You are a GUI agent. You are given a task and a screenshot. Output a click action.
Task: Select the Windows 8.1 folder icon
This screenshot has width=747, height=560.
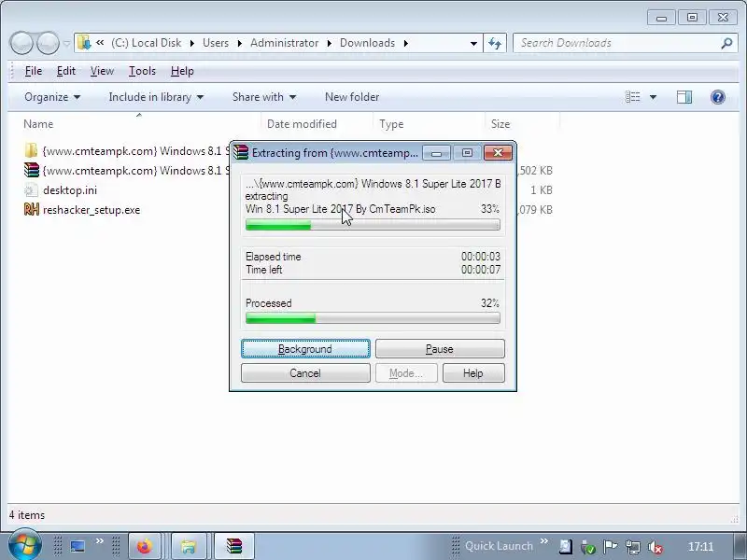[x=31, y=151]
